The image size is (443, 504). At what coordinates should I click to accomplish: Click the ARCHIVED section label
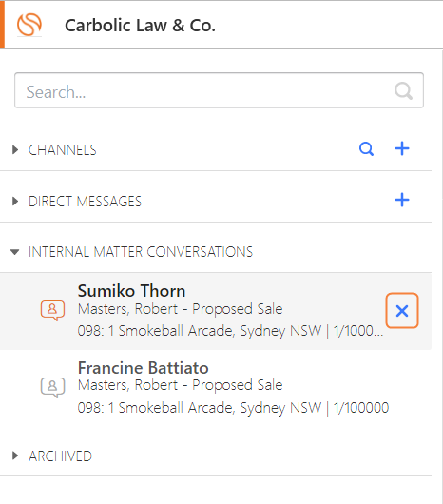click(x=61, y=456)
